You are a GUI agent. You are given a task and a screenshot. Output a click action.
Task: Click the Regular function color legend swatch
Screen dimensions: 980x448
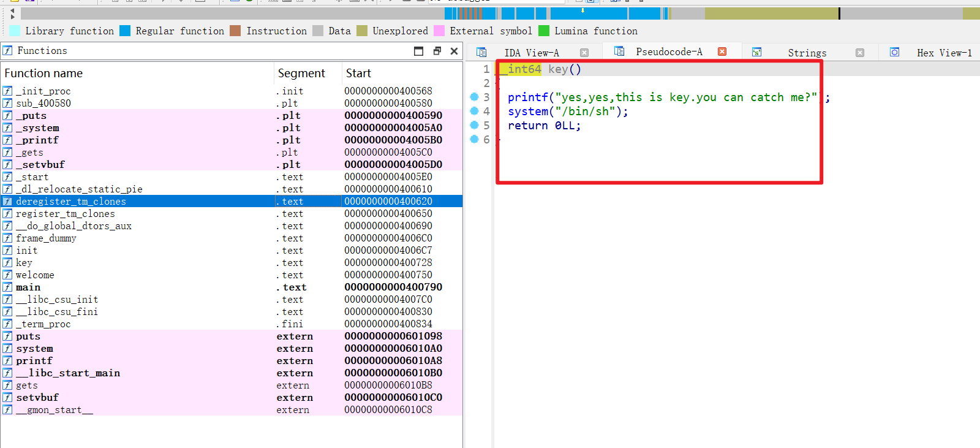pos(125,31)
